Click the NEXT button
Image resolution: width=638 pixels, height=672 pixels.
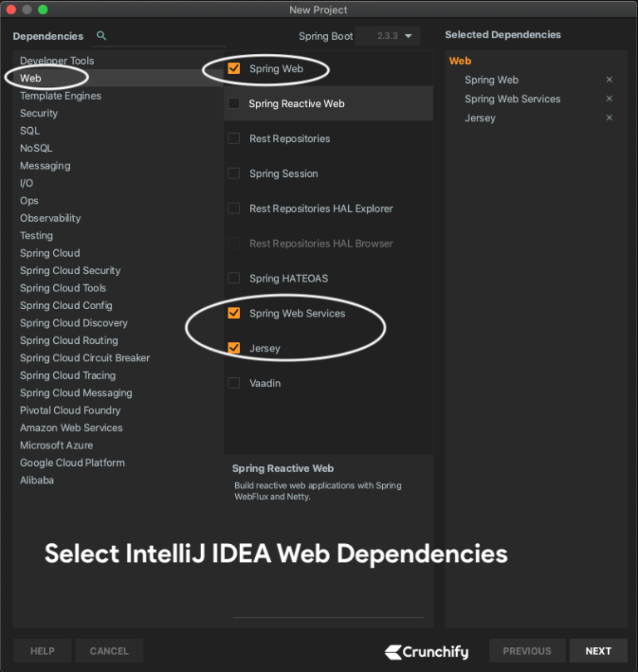598,650
